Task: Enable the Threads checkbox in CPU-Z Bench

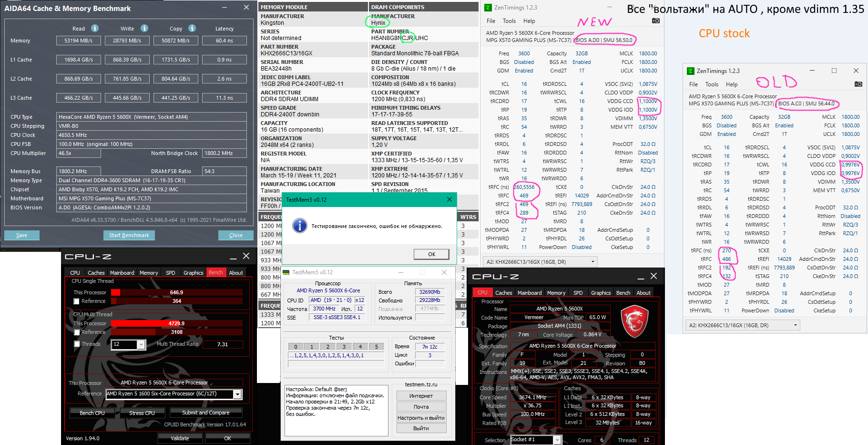Action: tap(76, 344)
